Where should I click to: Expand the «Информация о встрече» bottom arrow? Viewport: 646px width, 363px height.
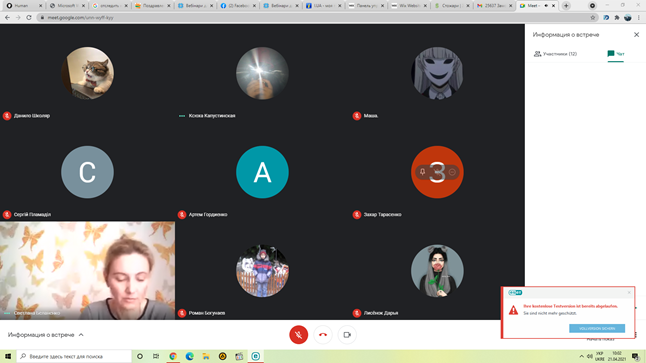(81, 335)
